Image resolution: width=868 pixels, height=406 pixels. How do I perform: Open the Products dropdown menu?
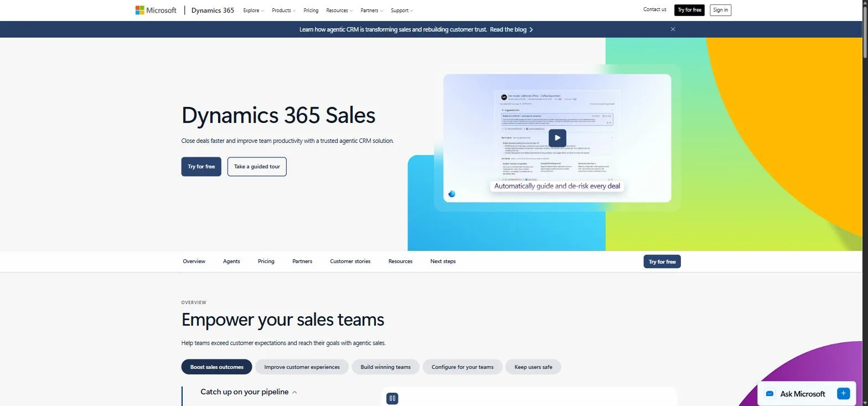click(x=283, y=11)
